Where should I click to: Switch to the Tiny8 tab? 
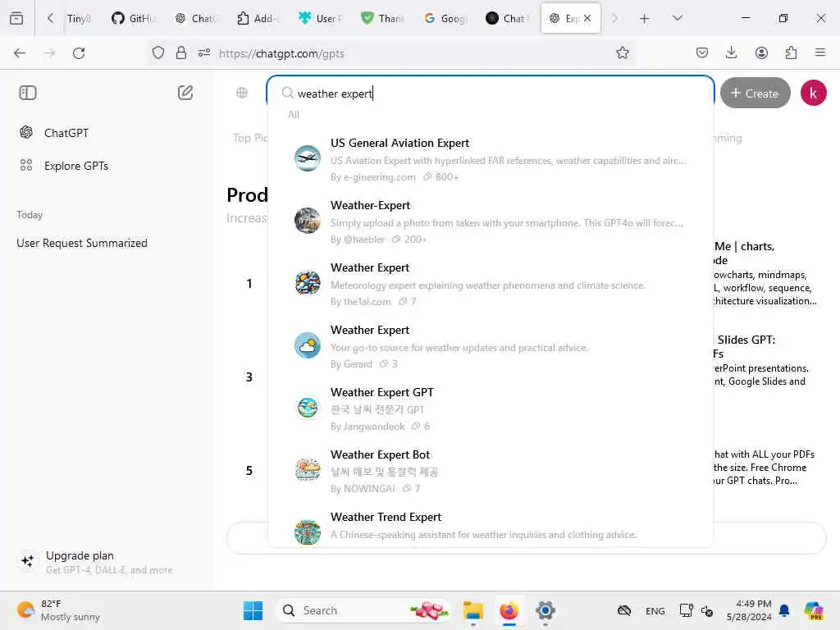click(x=78, y=18)
